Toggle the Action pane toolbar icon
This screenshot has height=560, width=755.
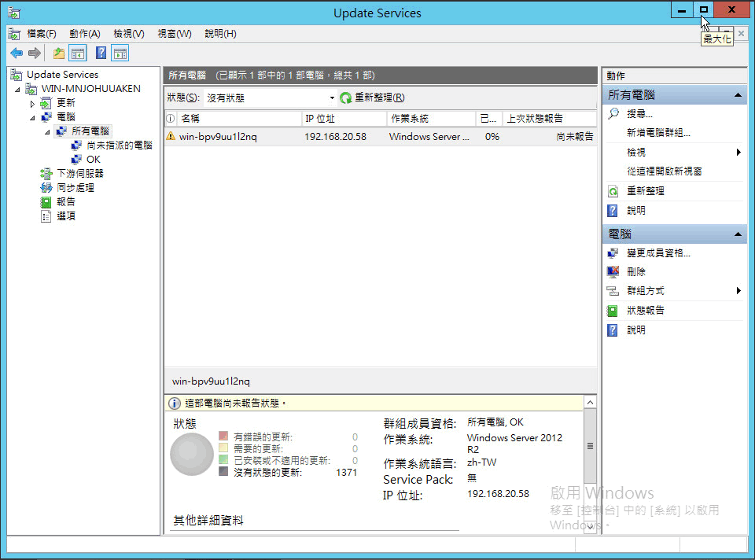(x=120, y=53)
